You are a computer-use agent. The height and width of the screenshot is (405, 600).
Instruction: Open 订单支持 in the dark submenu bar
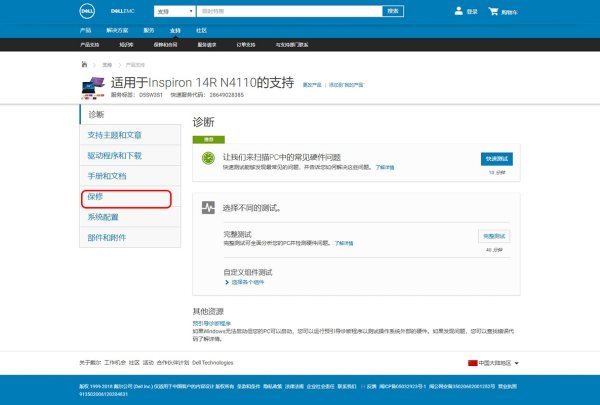coord(246,45)
